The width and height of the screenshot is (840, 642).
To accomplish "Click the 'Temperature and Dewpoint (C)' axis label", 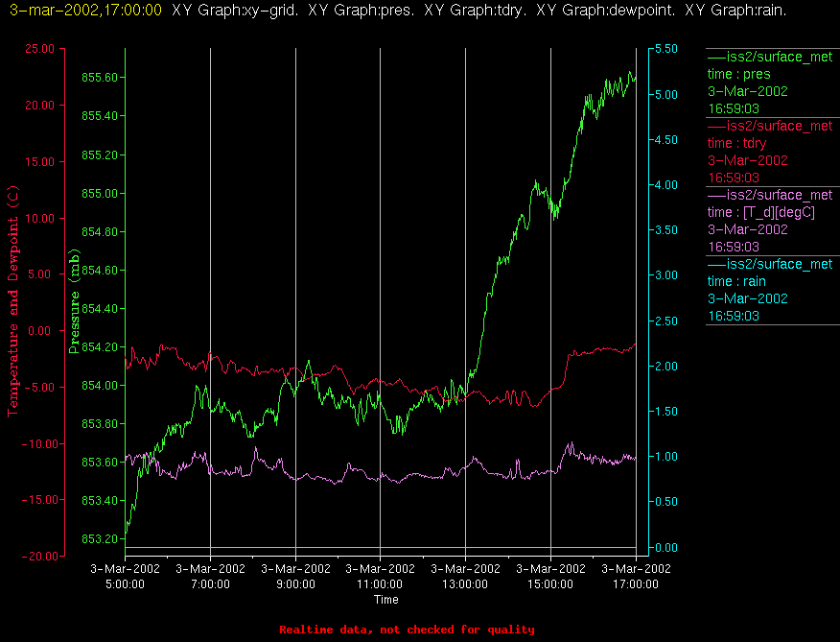I will pyautogui.click(x=12, y=301).
